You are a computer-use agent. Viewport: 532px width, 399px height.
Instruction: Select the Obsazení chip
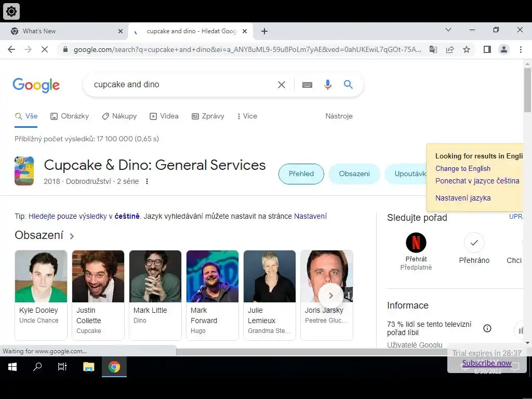click(x=354, y=174)
